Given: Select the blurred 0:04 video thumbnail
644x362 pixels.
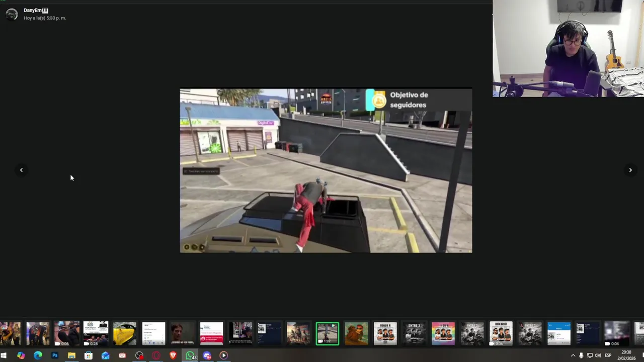Looking at the screenshot, I should click(617, 333).
